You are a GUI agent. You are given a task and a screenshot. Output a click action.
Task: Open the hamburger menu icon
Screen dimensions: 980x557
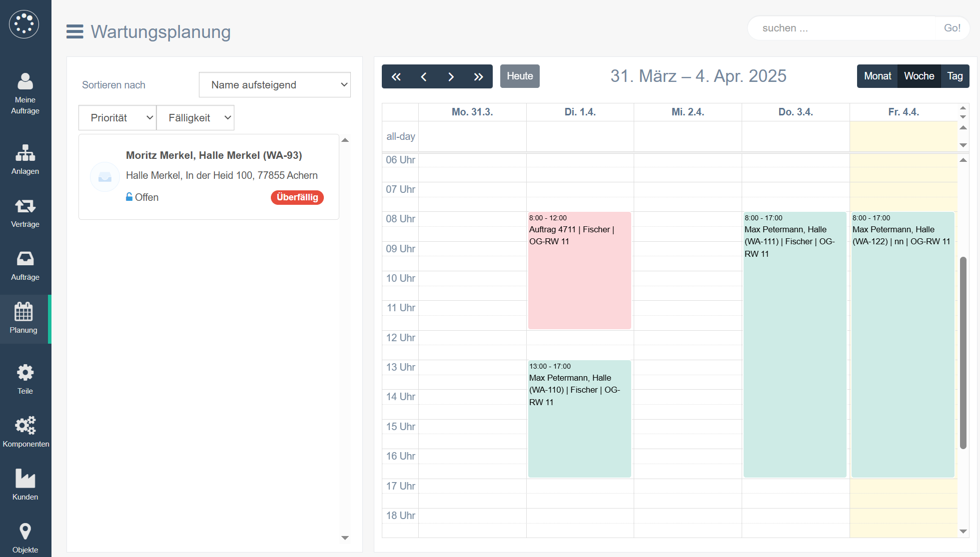pyautogui.click(x=75, y=31)
